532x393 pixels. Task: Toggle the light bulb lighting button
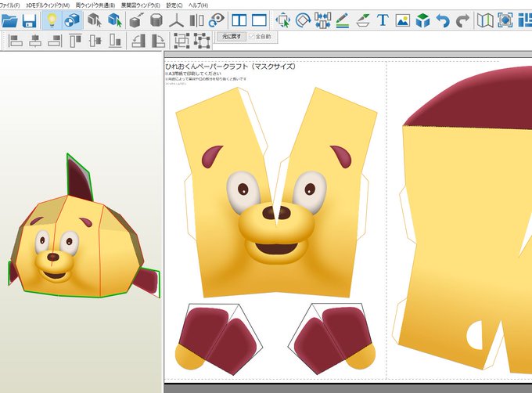52,20
